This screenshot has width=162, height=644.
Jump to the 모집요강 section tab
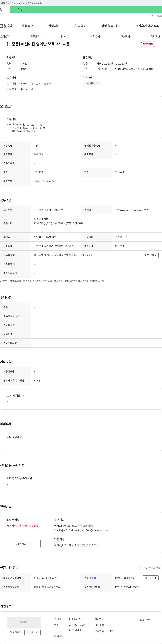(5, 37)
